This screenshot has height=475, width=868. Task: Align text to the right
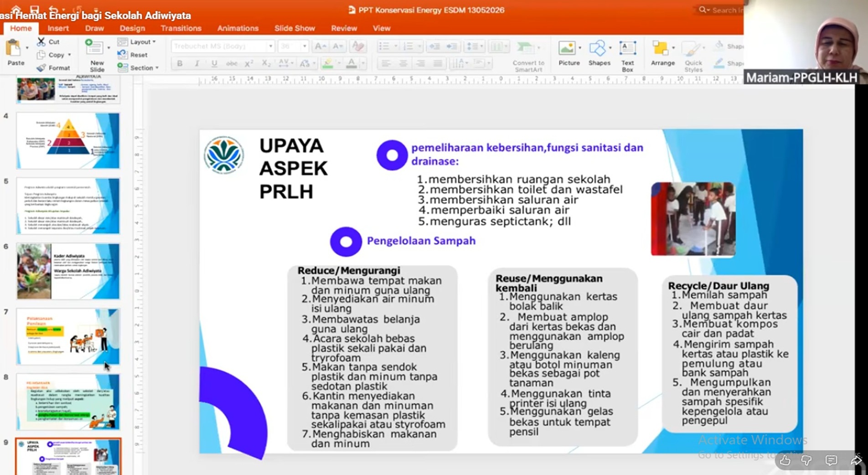click(x=420, y=63)
